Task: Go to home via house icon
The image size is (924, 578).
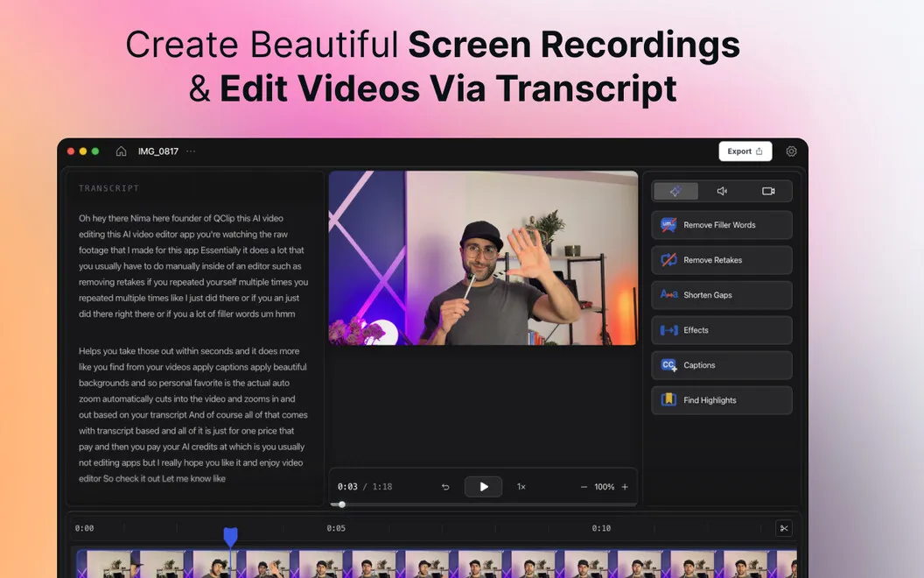Action: [121, 152]
